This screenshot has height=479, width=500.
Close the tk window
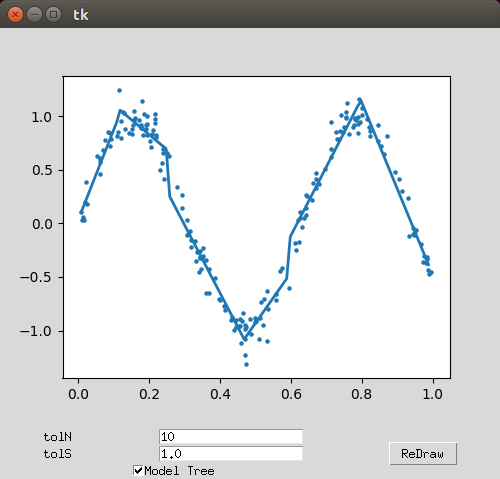(x=15, y=15)
